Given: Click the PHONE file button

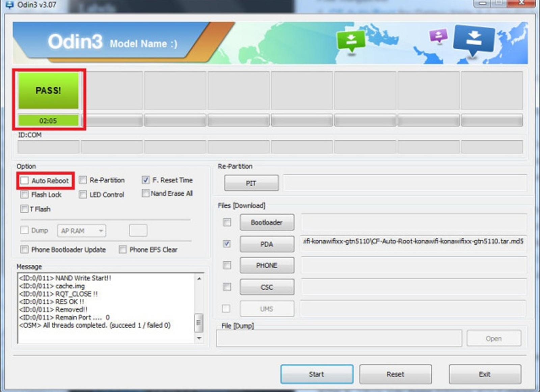Looking at the screenshot, I should click(x=267, y=265).
